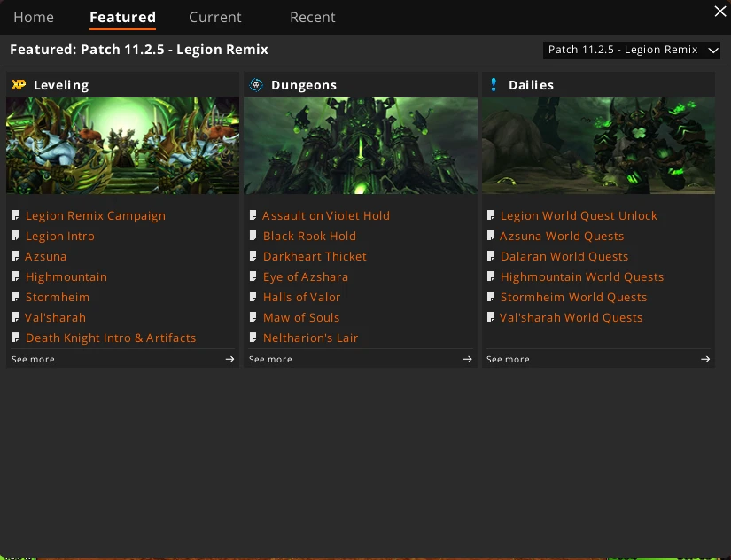Expand Dailies list with See more
This screenshot has height=560, width=731.
508,359
